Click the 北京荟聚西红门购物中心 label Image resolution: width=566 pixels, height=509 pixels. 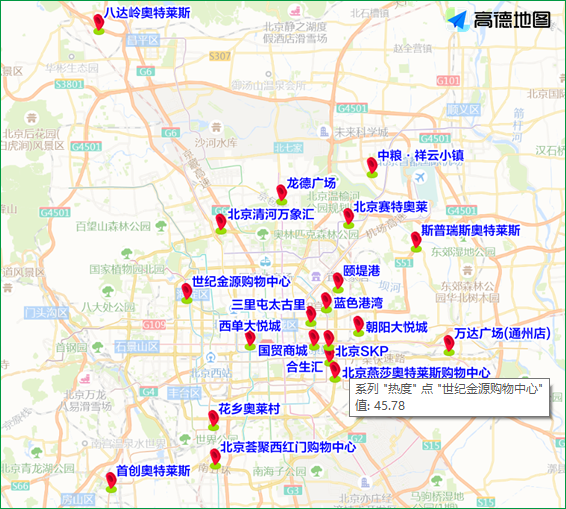[x=288, y=447]
